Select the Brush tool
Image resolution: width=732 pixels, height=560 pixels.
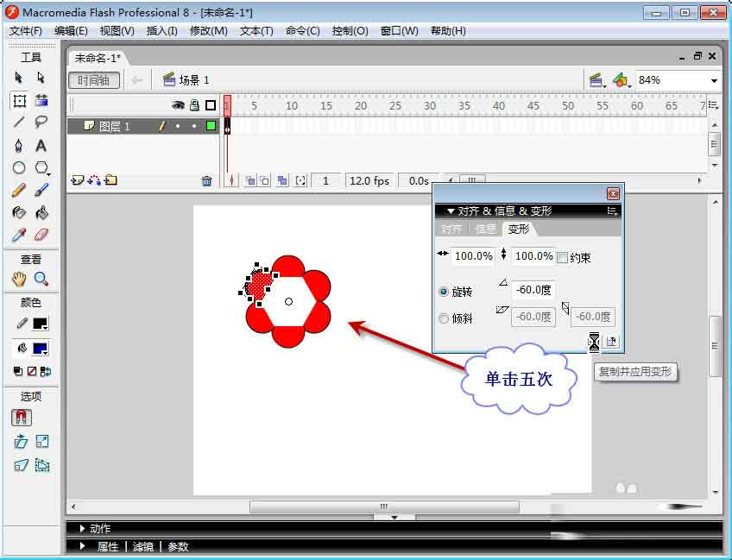coord(41,190)
